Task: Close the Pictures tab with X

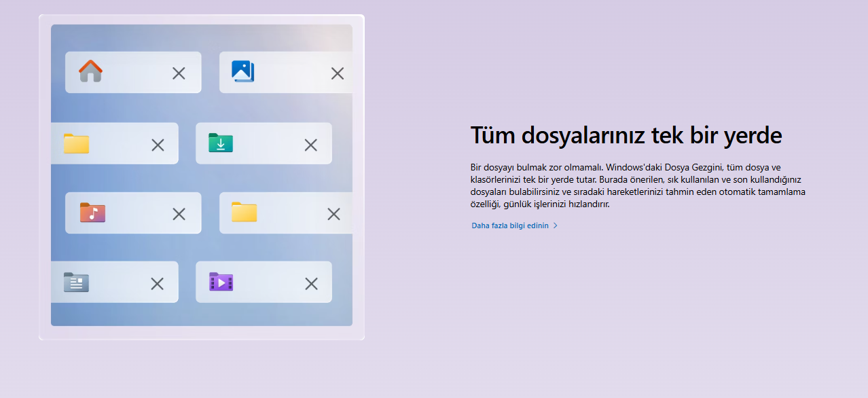Action: (x=338, y=73)
